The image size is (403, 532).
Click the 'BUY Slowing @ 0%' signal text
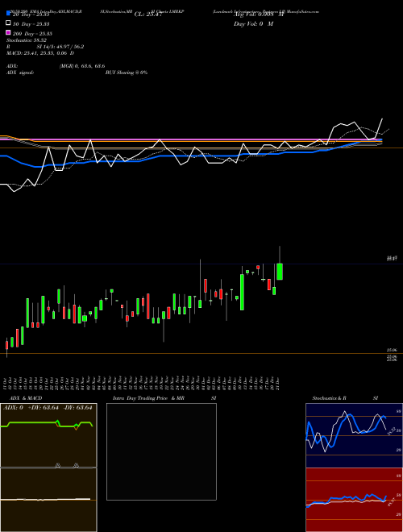pyautogui.click(x=127, y=73)
